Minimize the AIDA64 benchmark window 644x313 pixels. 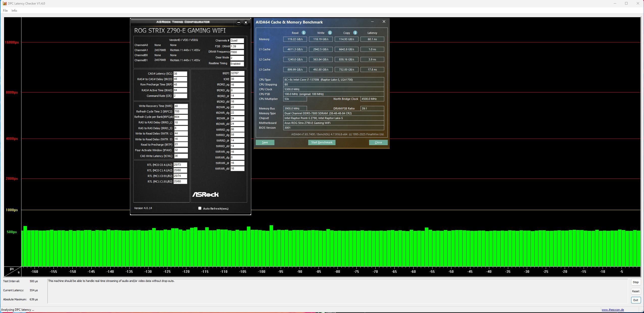coord(372,22)
